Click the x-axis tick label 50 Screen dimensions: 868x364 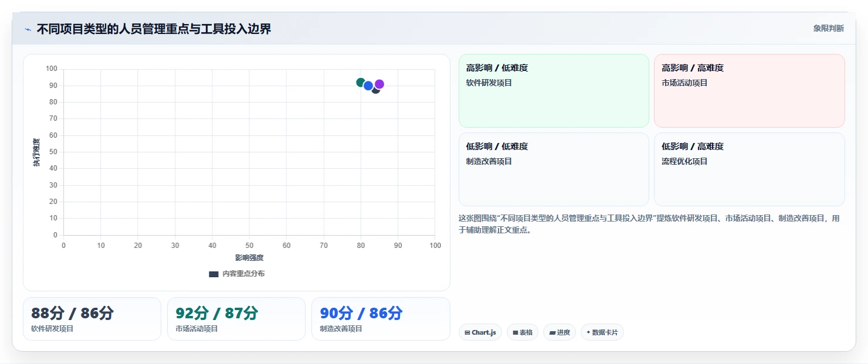coord(249,246)
